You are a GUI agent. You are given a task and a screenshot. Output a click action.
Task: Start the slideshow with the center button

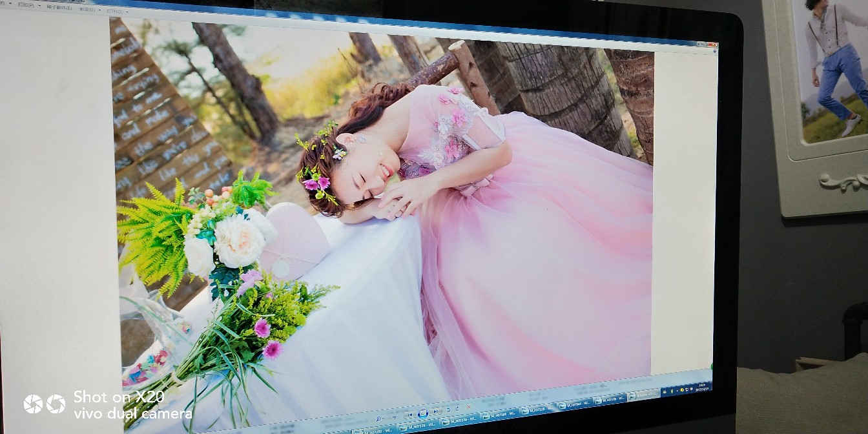423,413
